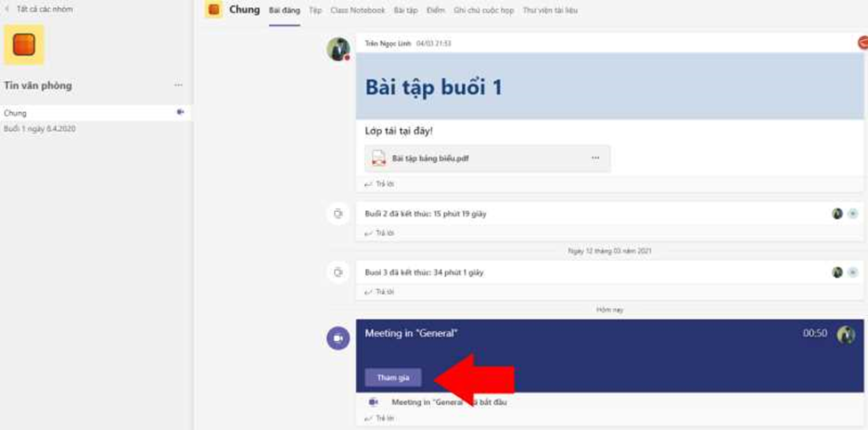Click the Meeting in "General" title
The width and height of the screenshot is (868, 430).
click(x=411, y=333)
